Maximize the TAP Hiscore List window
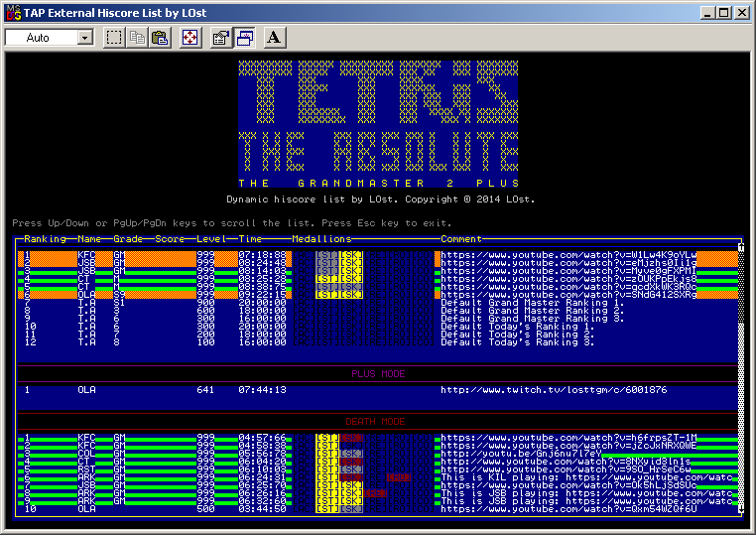The image size is (756, 535). (724, 13)
